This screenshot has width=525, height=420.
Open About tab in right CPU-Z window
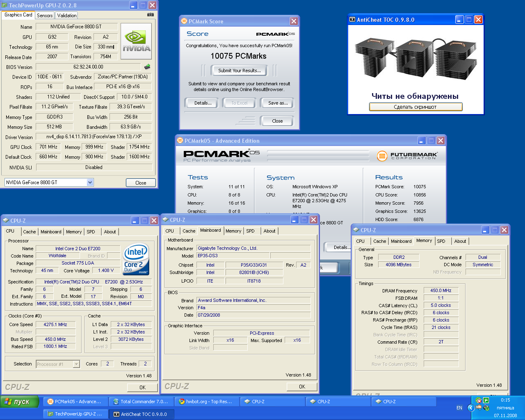click(460, 241)
